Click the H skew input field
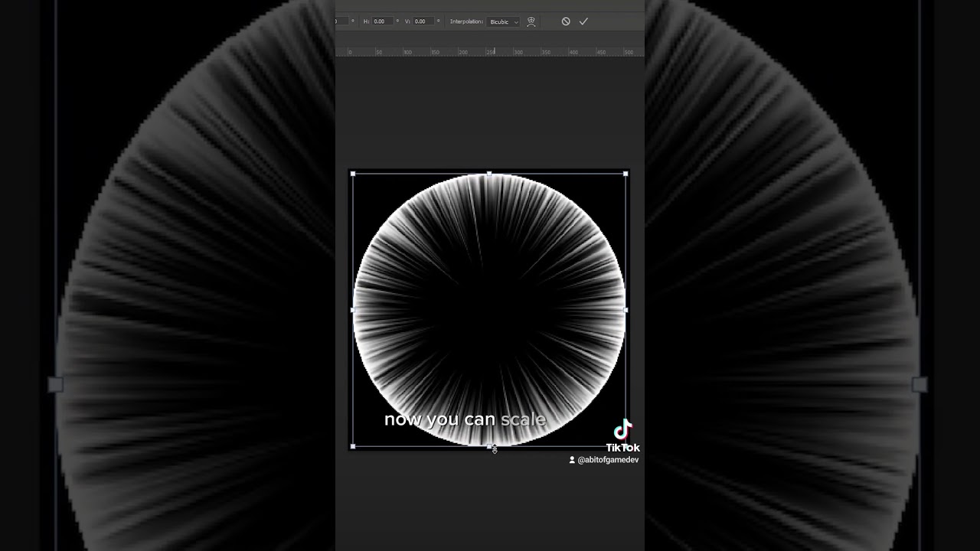 click(x=382, y=21)
